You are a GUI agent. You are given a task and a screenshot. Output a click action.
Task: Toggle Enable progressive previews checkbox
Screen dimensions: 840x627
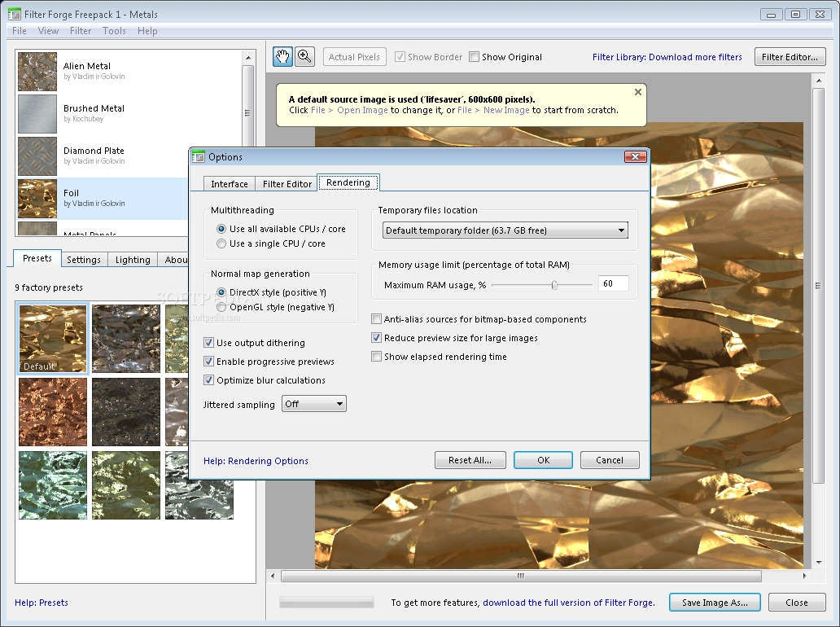(209, 362)
